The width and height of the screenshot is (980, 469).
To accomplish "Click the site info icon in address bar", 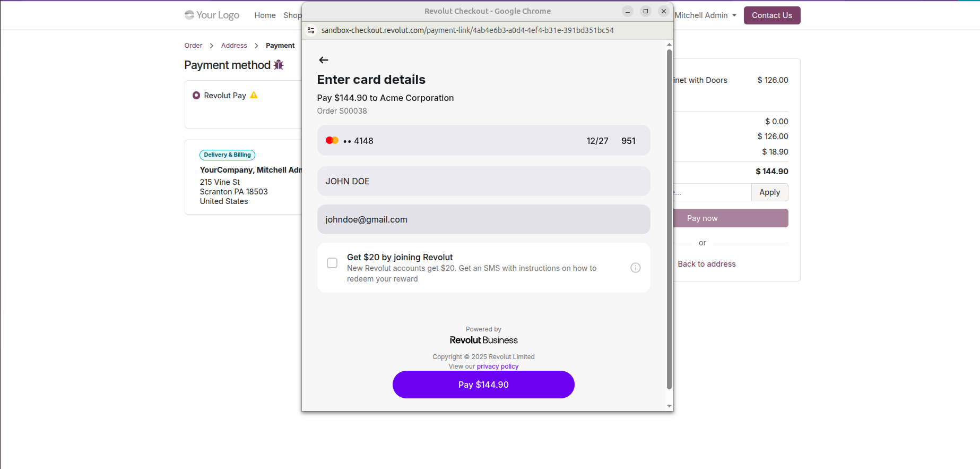I will (311, 30).
